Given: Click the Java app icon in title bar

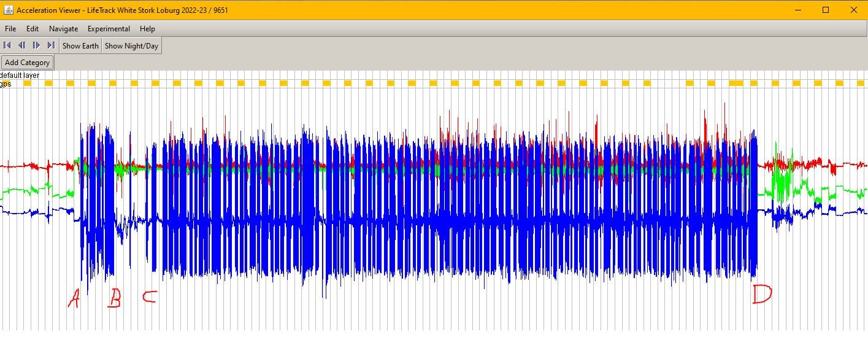Looking at the screenshot, I should (x=8, y=10).
